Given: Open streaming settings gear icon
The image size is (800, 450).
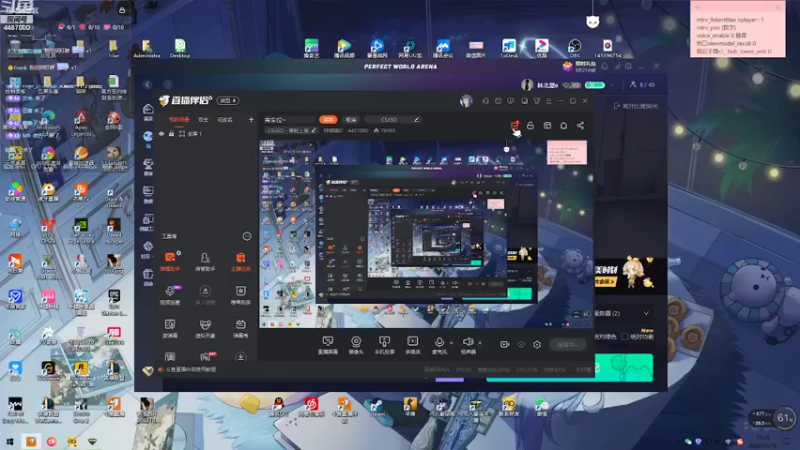Looking at the screenshot, I should (x=537, y=344).
